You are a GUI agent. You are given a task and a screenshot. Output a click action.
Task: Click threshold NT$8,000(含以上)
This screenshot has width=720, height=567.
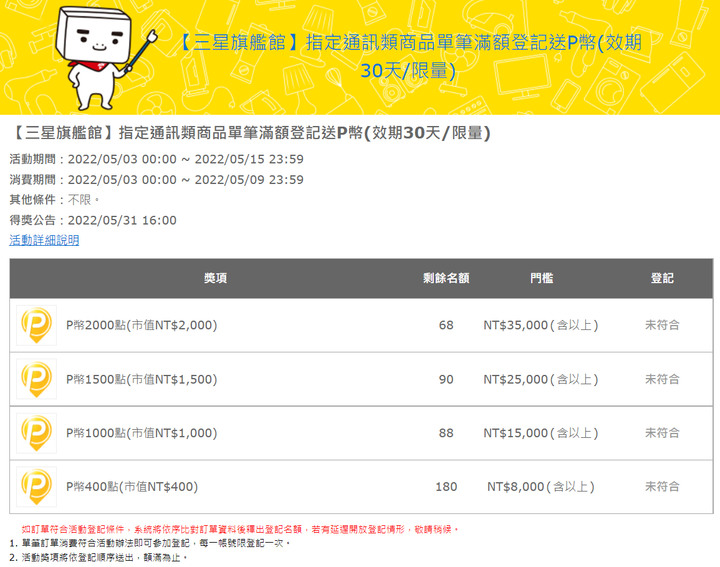[x=541, y=487]
